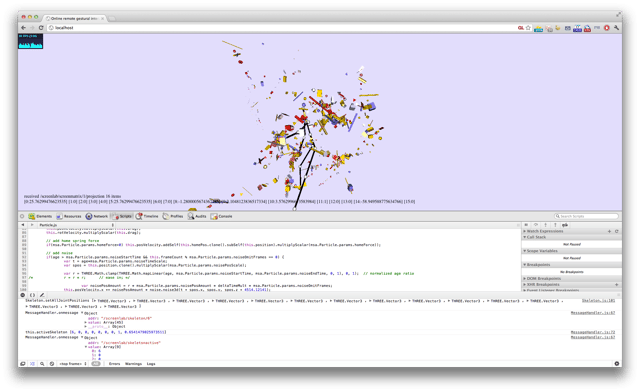Click Step Out debugger button
Screen dimensions: 640x392
555,225
